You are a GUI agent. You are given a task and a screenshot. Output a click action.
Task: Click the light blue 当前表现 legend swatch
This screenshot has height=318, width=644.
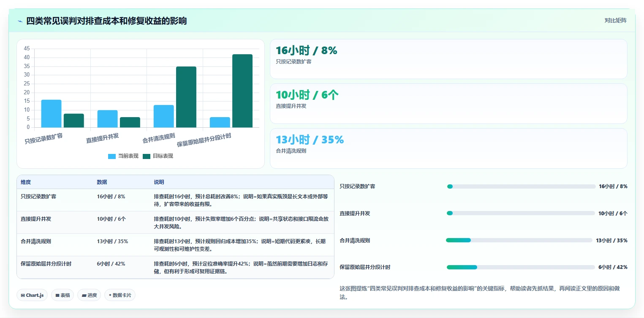point(112,156)
